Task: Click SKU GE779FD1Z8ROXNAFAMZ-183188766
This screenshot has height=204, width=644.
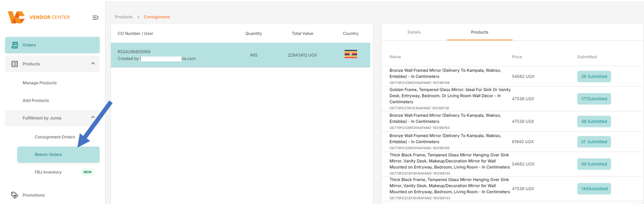Action: pyautogui.click(x=419, y=83)
